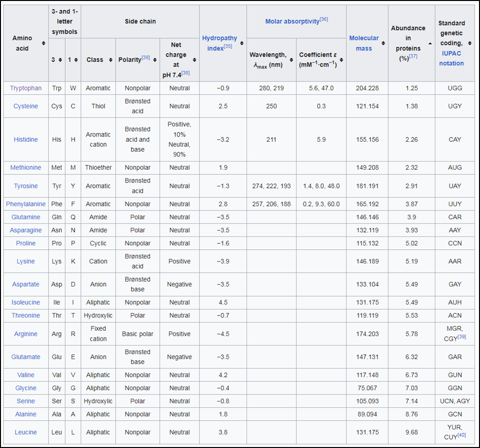Open the Leucine link

tap(25, 432)
